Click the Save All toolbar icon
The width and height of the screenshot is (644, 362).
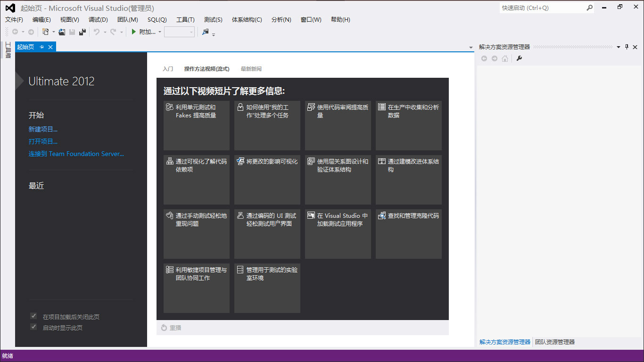click(x=83, y=32)
